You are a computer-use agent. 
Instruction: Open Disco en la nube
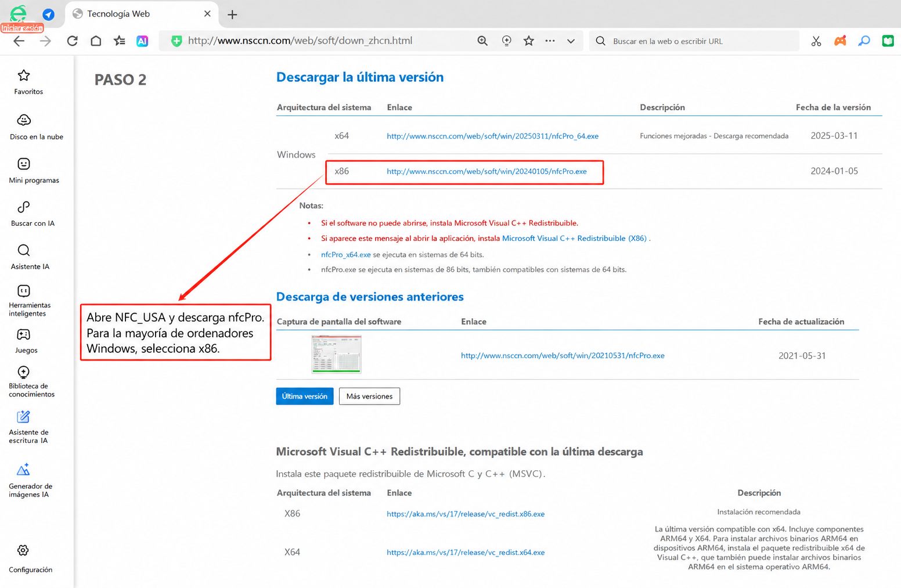[x=36, y=127]
